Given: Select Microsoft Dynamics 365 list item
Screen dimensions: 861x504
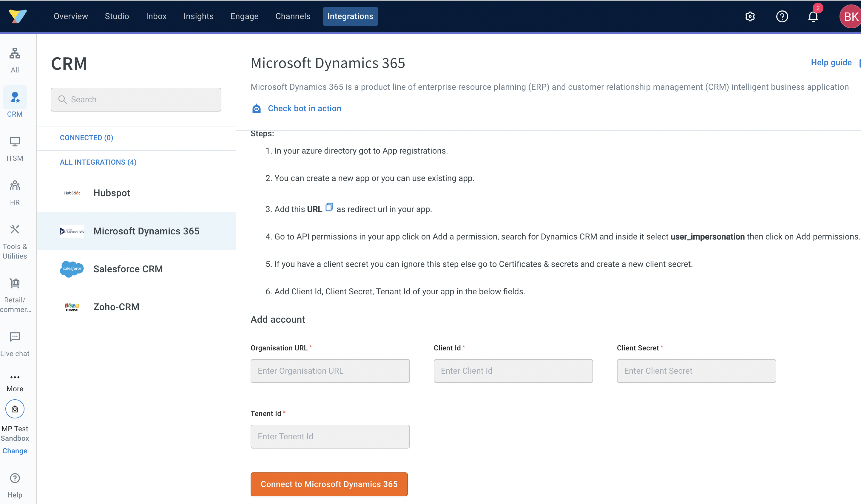Looking at the screenshot, I should (x=136, y=231).
